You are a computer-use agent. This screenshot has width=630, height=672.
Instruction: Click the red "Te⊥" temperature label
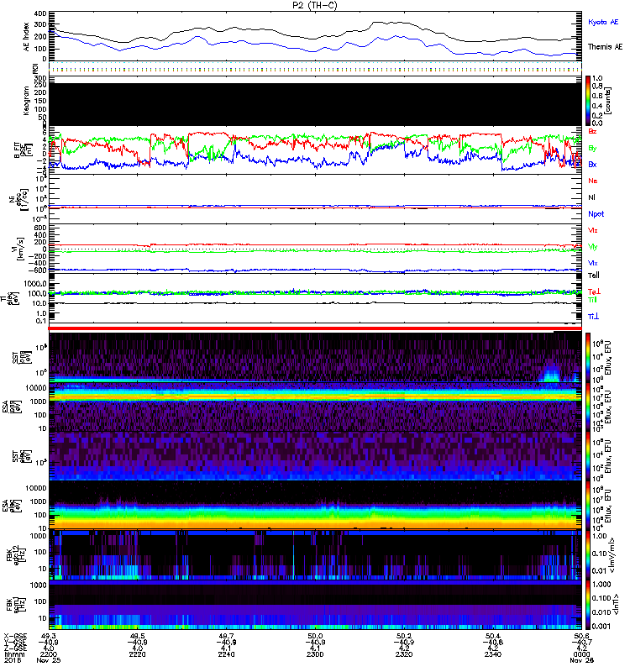click(x=594, y=291)
